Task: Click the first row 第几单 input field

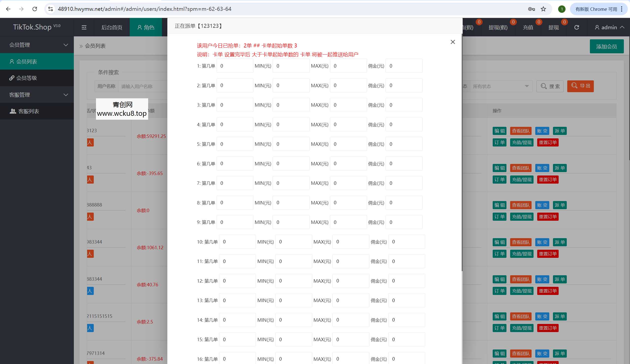Action: (x=235, y=66)
